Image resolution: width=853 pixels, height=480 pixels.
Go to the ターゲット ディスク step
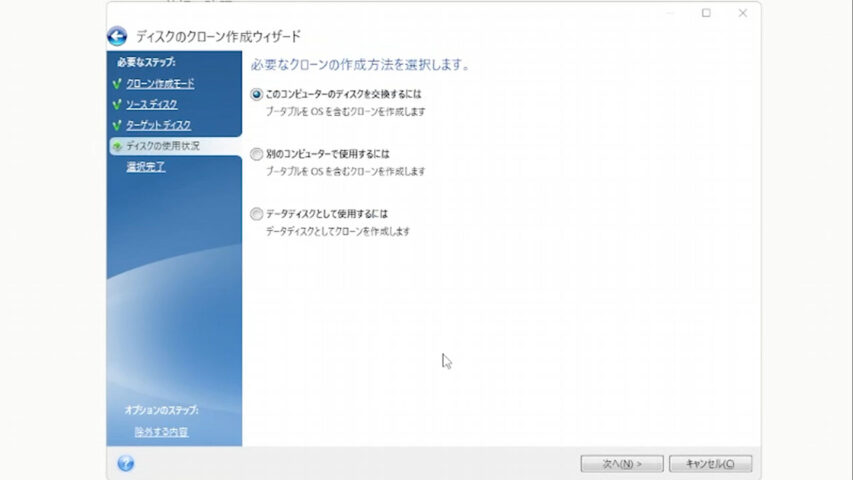[x=158, y=126]
